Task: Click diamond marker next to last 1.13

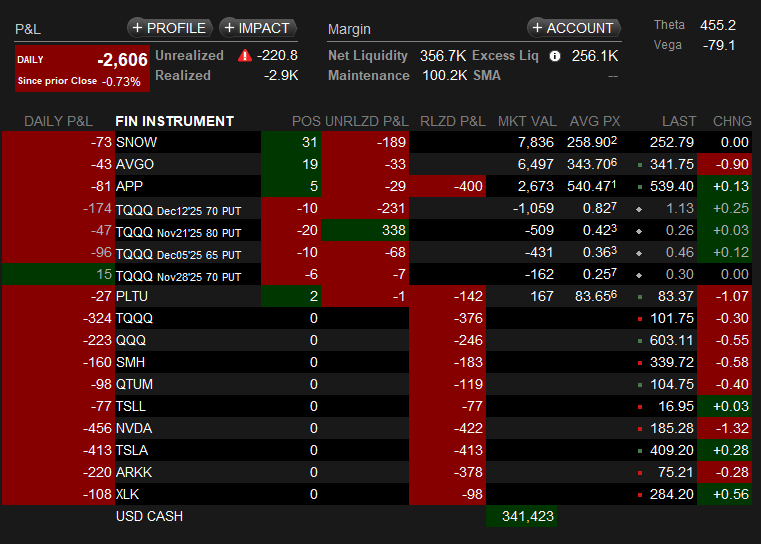Action: (639, 209)
